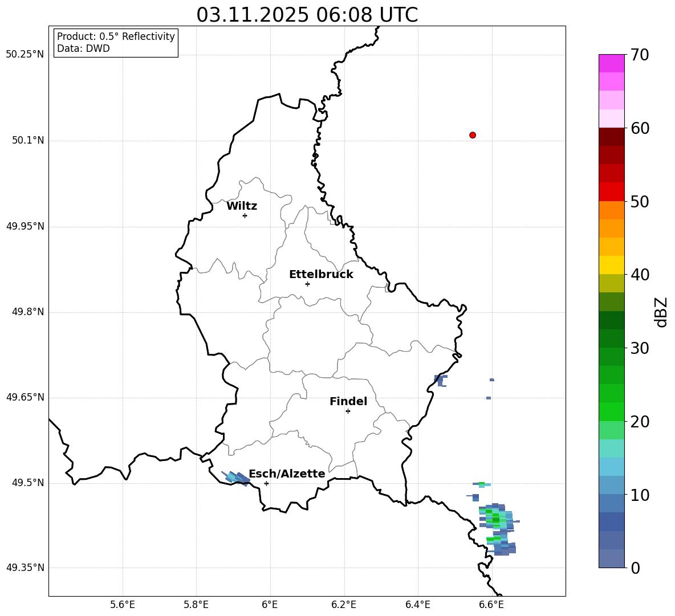Click the 10 tick label on colorbar
The height and width of the screenshot is (616, 675).
tap(640, 495)
